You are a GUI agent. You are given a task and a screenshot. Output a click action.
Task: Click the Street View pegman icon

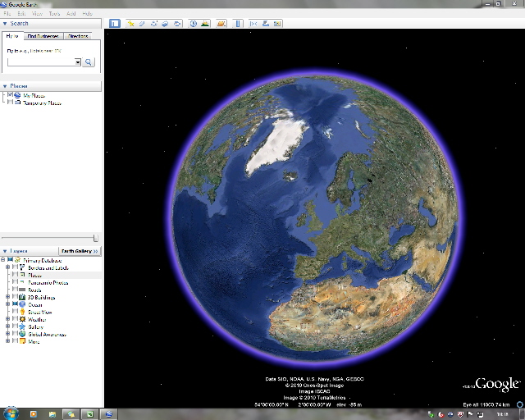pyautogui.click(x=22, y=312)
